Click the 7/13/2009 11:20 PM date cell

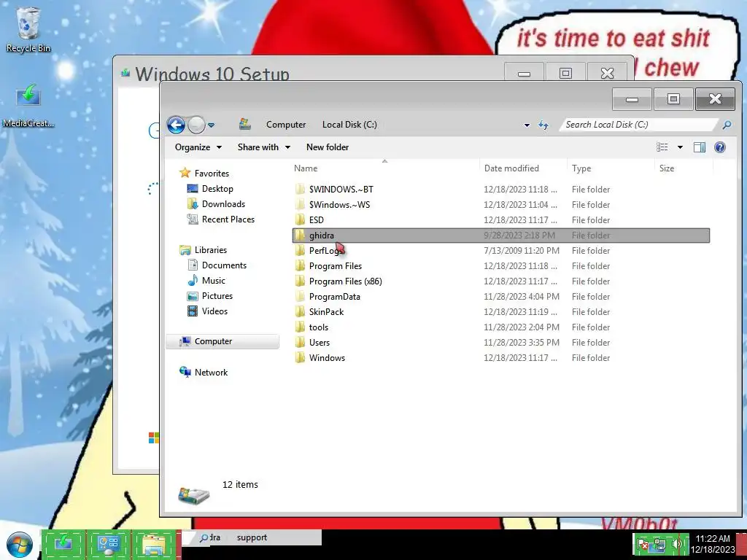pos(521,251)
